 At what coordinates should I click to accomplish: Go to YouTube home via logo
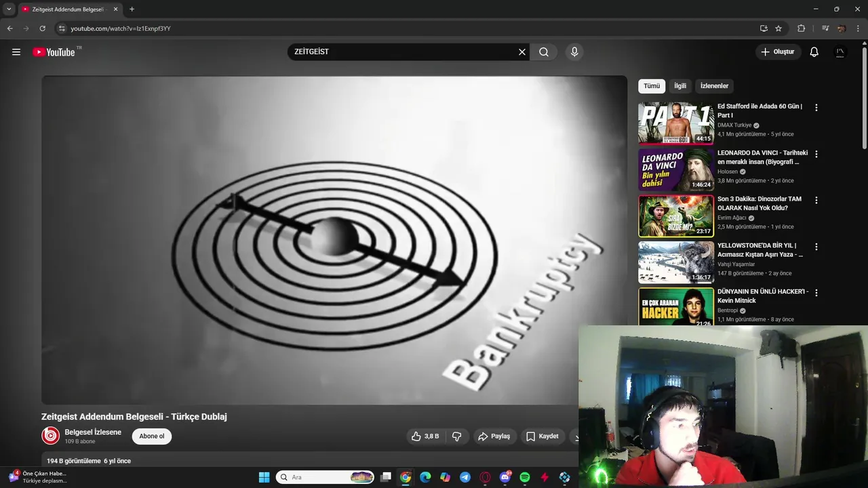tap(54, 52)
